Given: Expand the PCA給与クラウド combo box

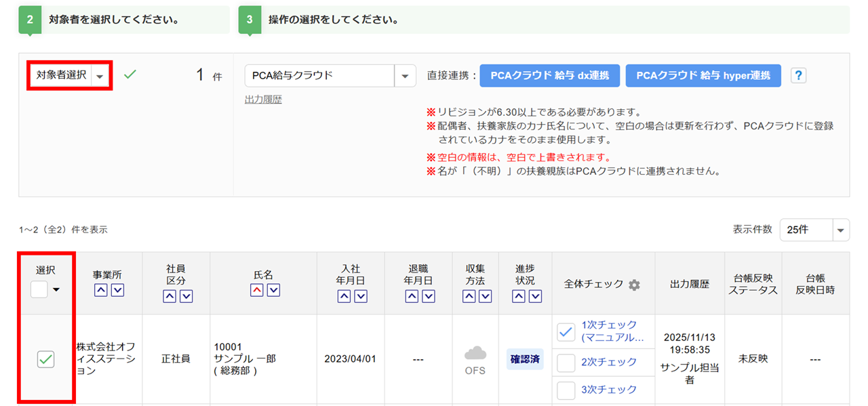Looking at the screenshot, I should pyautogui.click(x=405, y=76).
